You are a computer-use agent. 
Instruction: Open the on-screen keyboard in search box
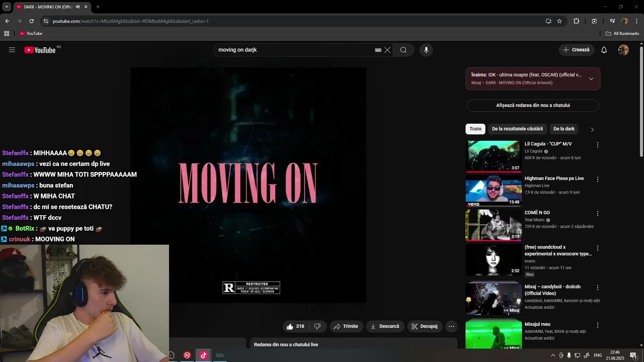coord(378,50)
